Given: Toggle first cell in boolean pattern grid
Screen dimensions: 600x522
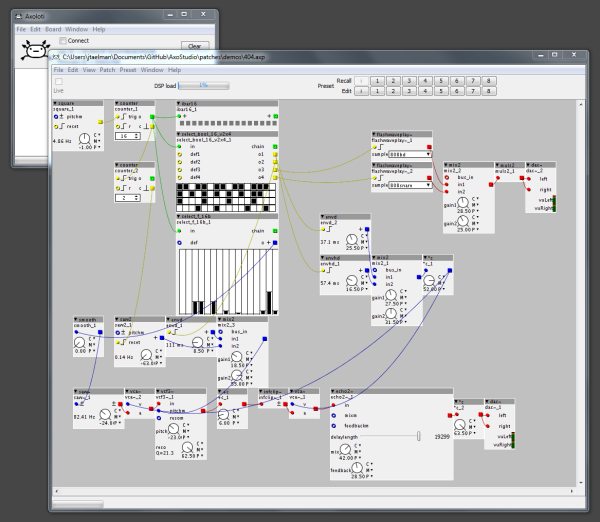Looking at the screenshot, I should click(x=179, y=187).
